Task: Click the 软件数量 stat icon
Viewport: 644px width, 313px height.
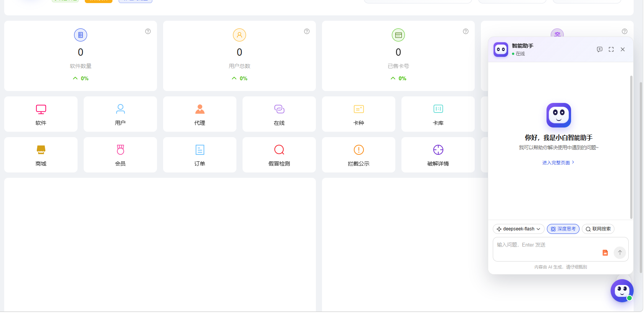Action: (81, 35)
